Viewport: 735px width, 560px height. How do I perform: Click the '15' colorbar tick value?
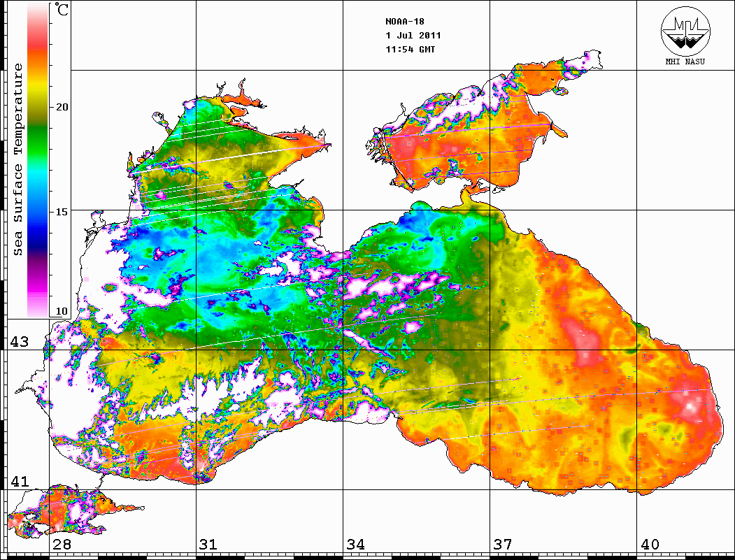click(x=62, y=212)
